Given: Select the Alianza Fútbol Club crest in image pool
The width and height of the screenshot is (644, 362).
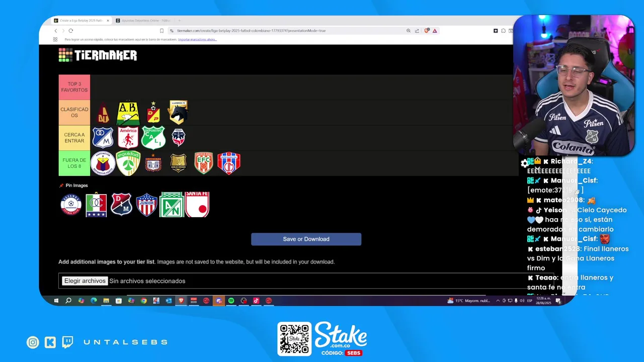Looking at the screenshot, I should (71, 205).
